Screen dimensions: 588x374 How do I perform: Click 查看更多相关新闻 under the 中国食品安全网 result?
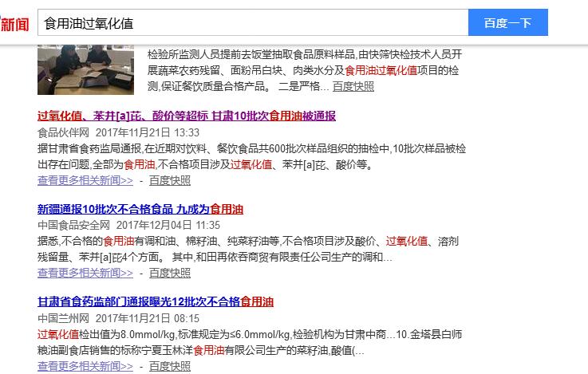pyautogui.click(x=85, y=273)
